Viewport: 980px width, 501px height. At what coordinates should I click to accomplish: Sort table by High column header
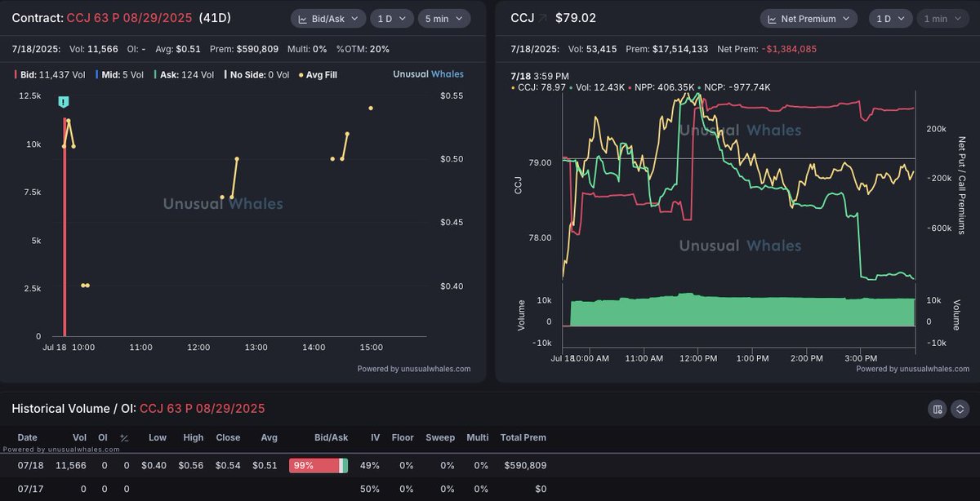point(194,437)
